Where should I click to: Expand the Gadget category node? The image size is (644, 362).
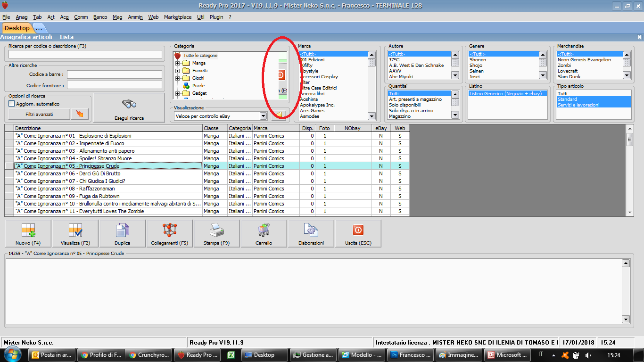tap(177, 93)
